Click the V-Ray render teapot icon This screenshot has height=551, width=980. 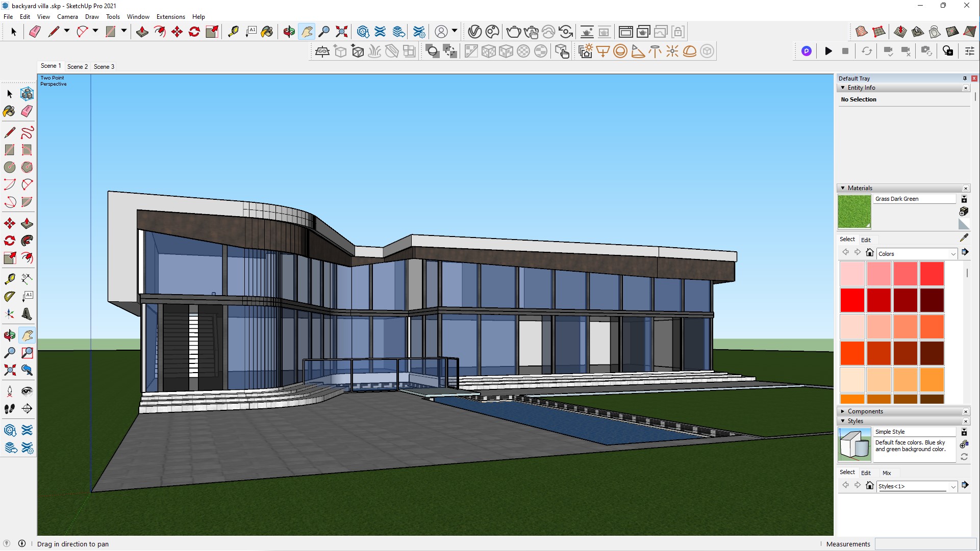tap(513, 32)
